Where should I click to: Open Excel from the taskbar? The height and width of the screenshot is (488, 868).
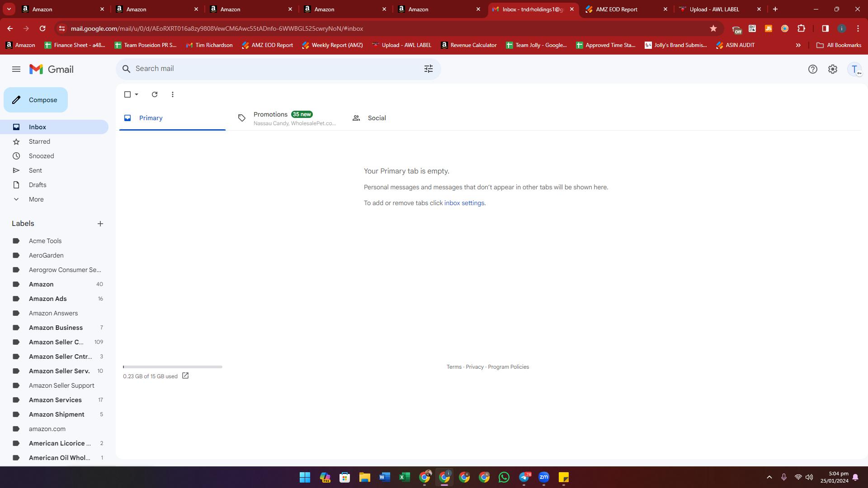pyautogui.click(x=404, y=477)
